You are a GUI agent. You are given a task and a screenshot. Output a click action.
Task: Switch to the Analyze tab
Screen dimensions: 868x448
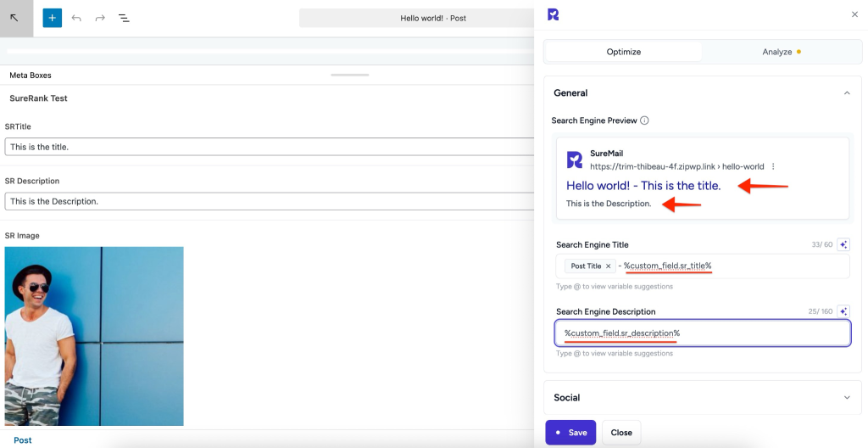click(781, 52)
